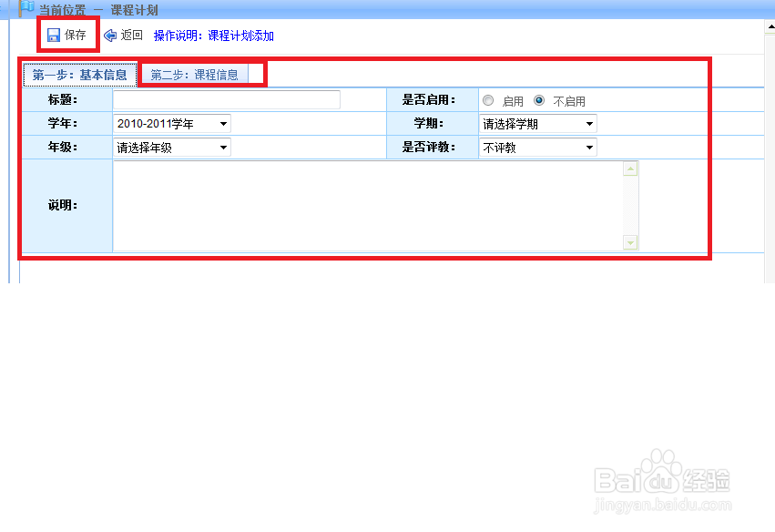
Task: Click the 学期: label
Action: click(429, 124)
